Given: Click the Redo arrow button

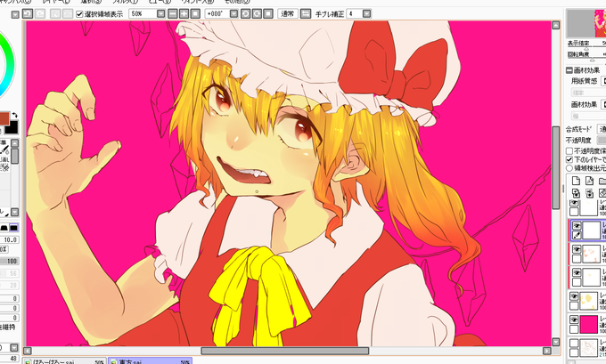Looking at the screenshot, I should point(40,14).
